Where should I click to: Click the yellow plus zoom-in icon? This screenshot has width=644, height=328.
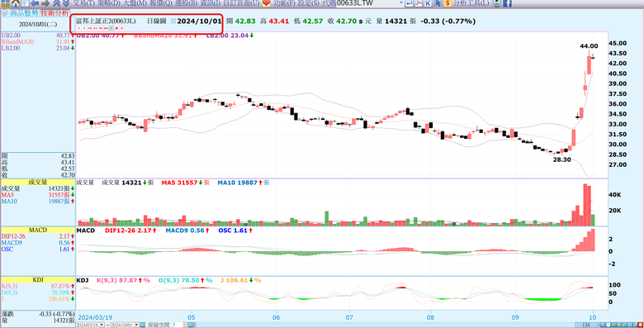619,325
